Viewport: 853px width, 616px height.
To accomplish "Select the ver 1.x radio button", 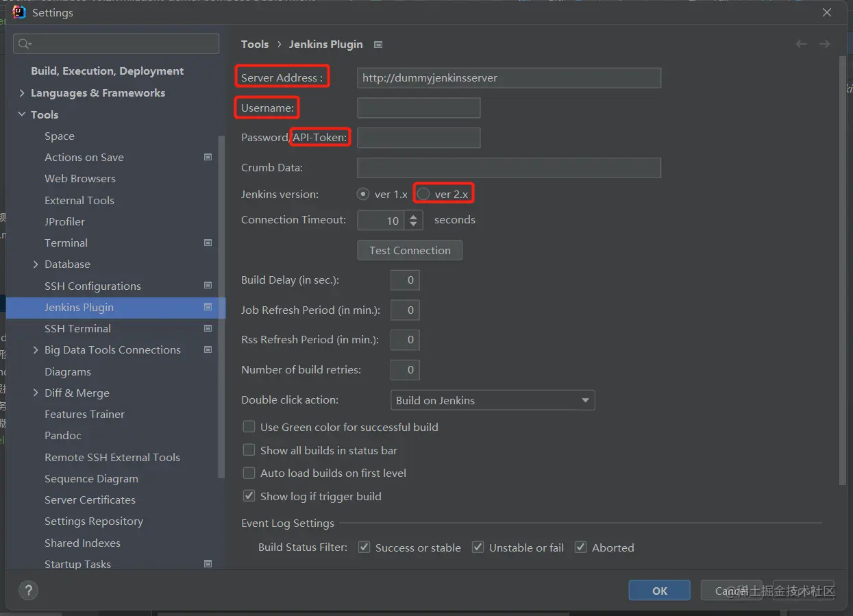I will point(363,194).
